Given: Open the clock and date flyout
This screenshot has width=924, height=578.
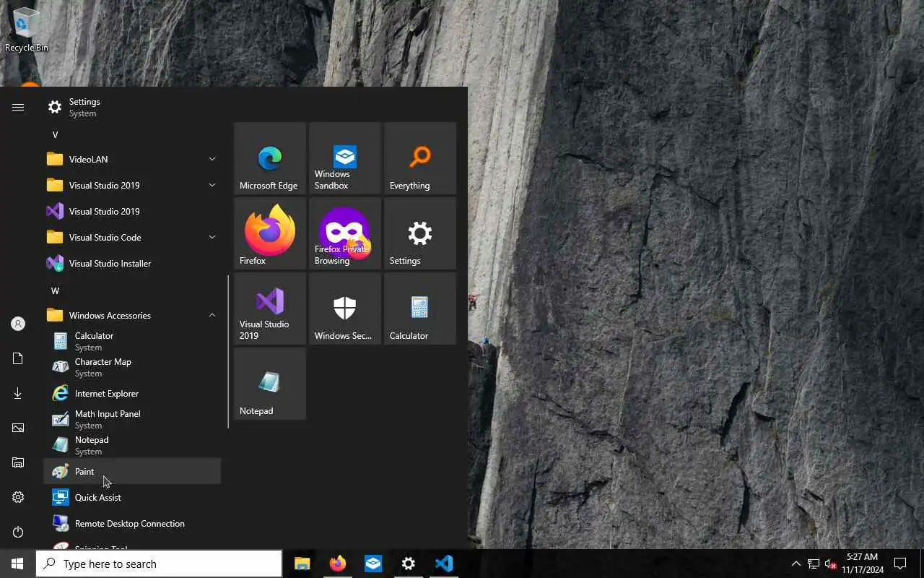Looking at the screenshot, I should tap(862, 564).
